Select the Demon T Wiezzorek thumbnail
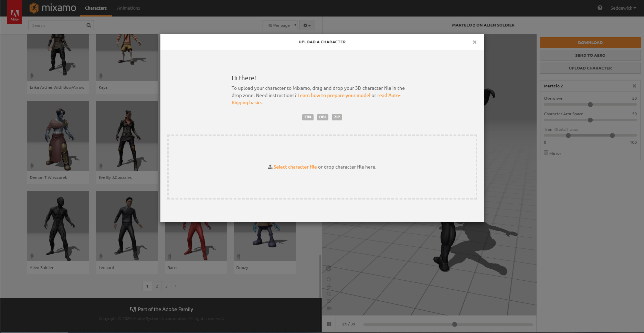This screenshot has height=333, width=644. [58, 136]
